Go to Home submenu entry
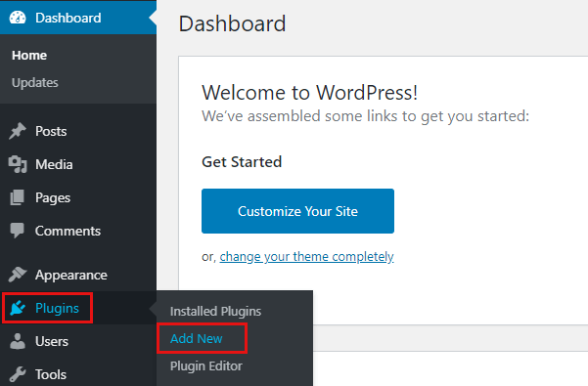Viewport: 588px width, 386px height. coord(29,56)
